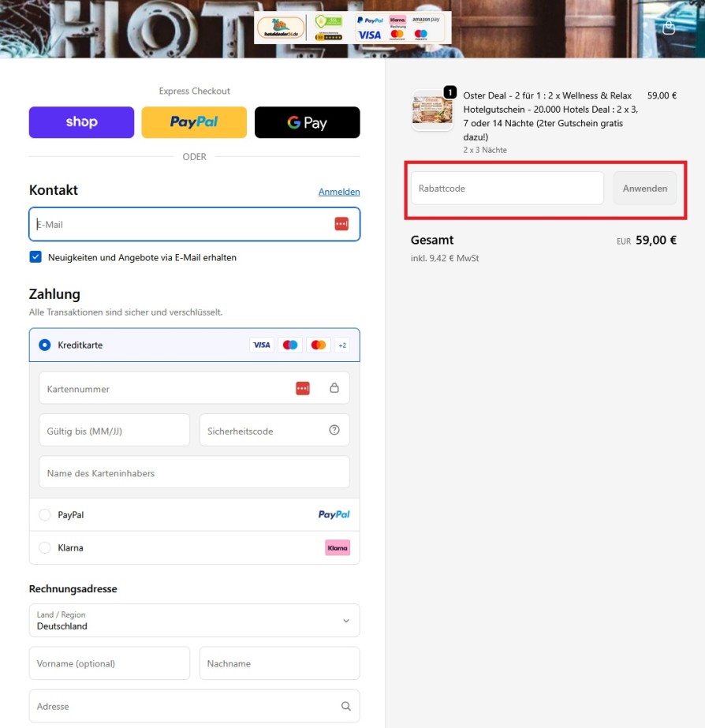The image size is (705, 728).
Task: Click password manager icon in E-Mail field
Action: 341,224
